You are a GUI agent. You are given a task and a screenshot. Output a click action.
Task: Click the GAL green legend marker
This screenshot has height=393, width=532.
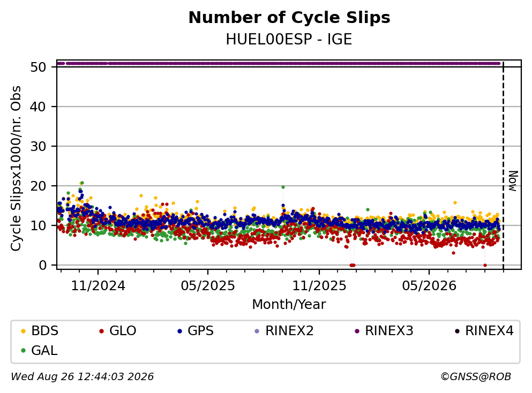click(23, 351)
